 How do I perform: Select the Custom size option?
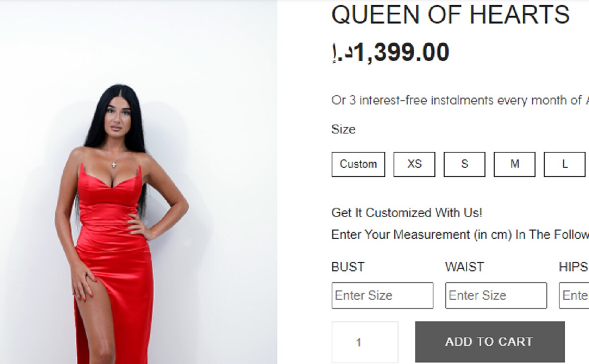[358, 164]
